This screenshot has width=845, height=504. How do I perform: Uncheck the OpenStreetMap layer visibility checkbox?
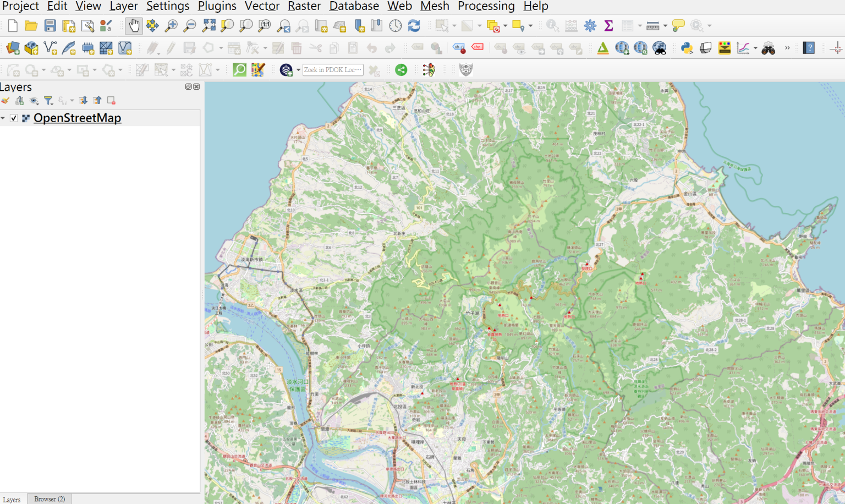coord(14,118)
